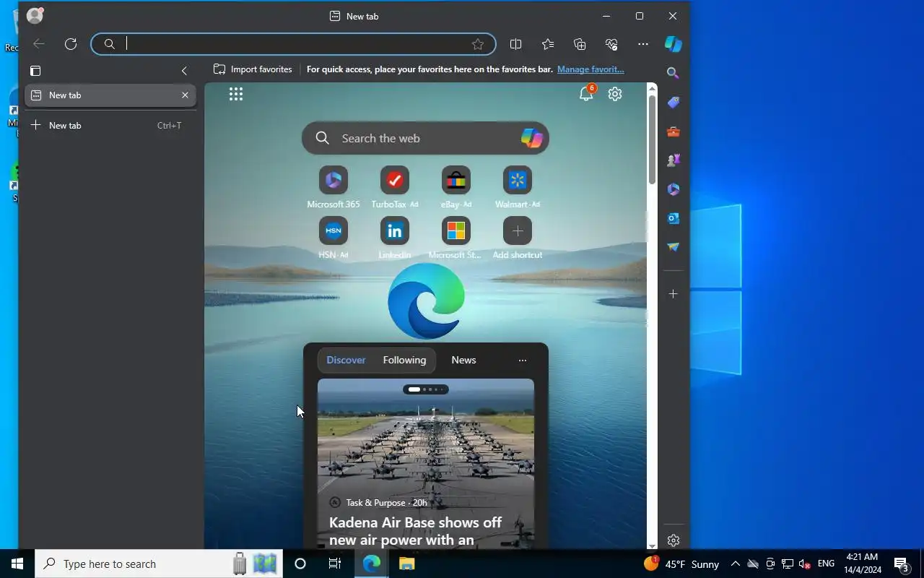
Task: Collapse the vertical tabs pane
Action: coord(184,71)
